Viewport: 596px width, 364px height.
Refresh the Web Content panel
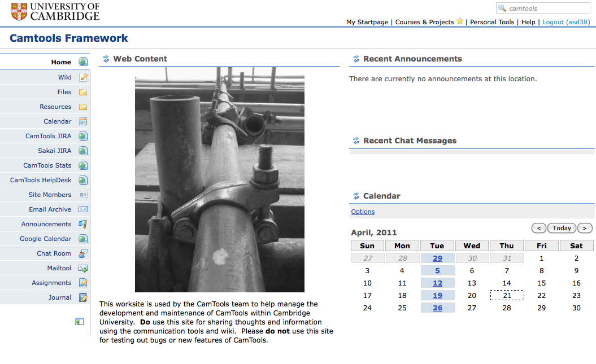tap(106, 59)
